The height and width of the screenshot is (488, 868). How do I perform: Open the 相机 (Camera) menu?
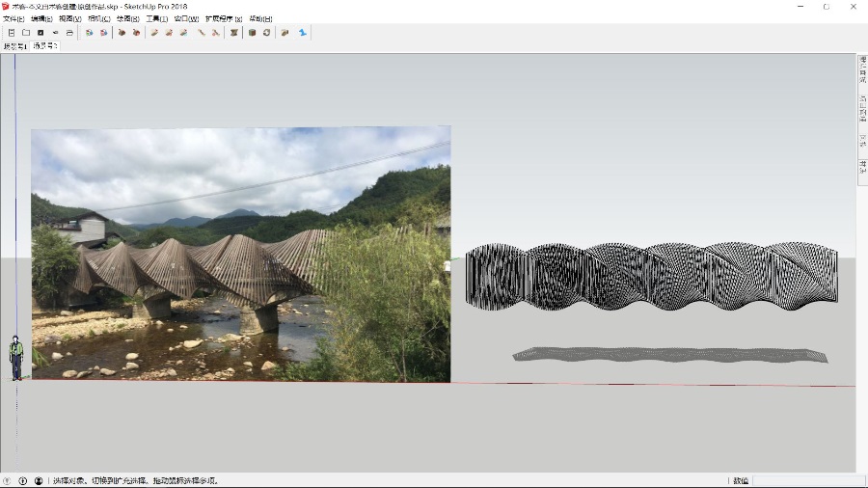click(98, 19)
